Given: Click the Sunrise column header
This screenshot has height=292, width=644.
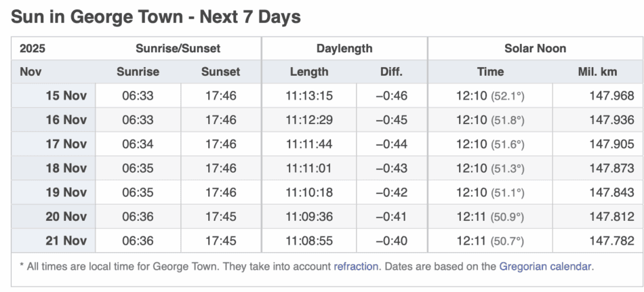Looking at the screenshot, I should pyautogui.click(x=138, y=72).
